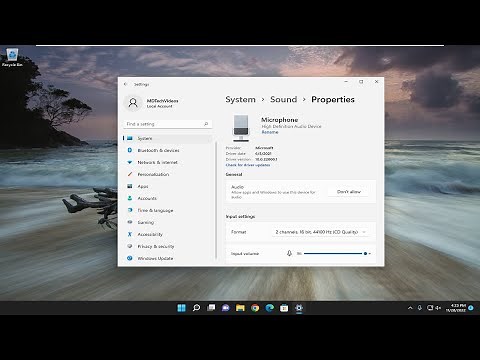Viewport: 480px width, 360px height.
Task: Click the speaker volume tray icon
Action: (438, 308)
